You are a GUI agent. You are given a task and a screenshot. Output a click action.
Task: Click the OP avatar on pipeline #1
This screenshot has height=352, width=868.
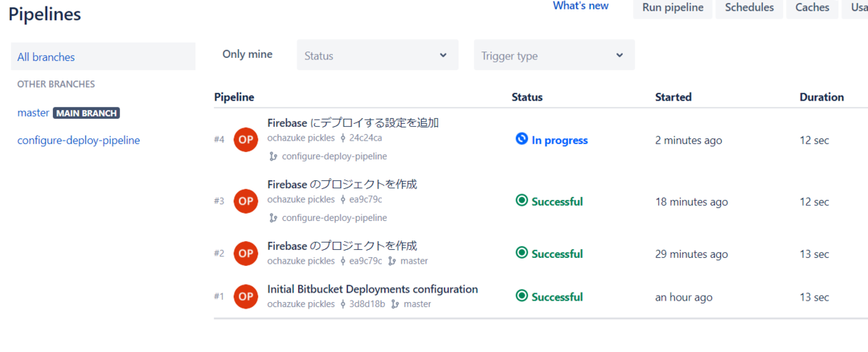tap(246, 296)
